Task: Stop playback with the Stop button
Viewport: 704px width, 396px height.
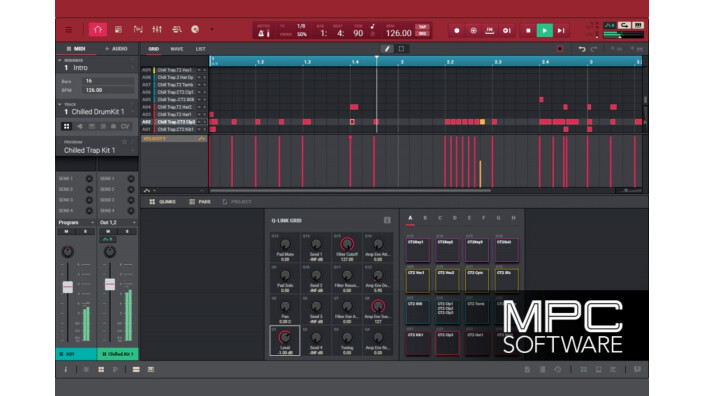Action: pyautogui.click(x=528, y=31)
